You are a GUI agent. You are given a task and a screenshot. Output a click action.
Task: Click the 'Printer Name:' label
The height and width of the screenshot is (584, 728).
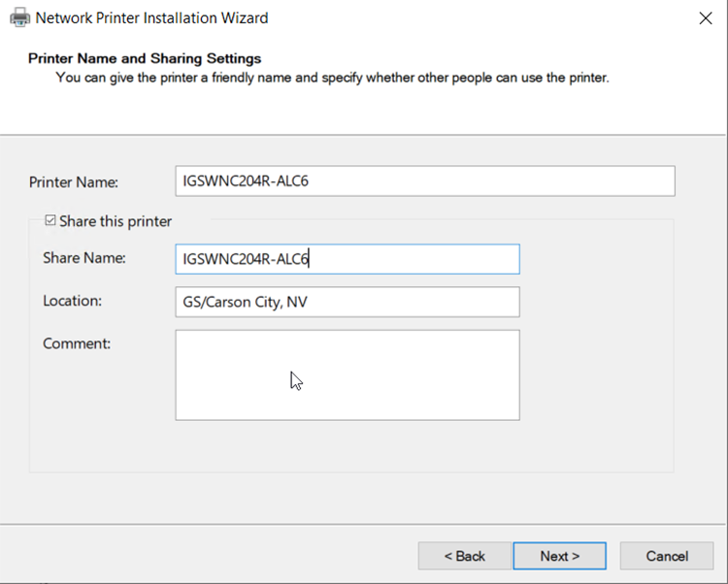coord(74,182)
